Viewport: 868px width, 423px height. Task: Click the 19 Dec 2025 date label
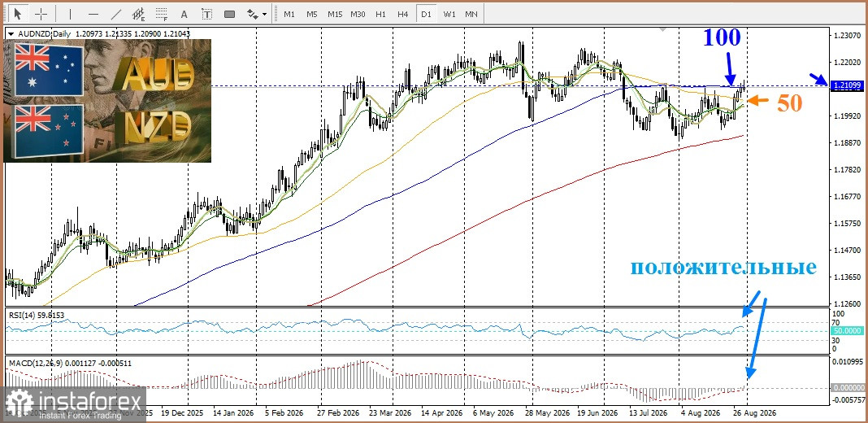[x=183, y=413]
